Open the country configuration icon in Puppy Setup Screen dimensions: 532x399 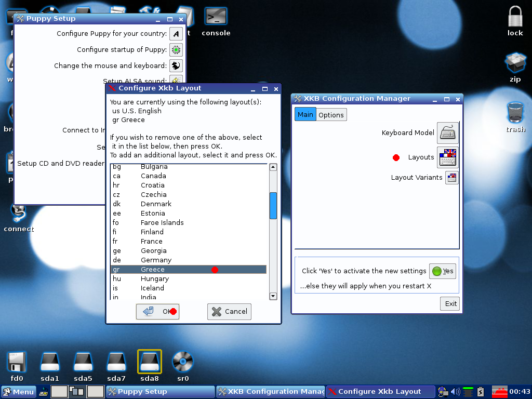pyautogui.click(x=176, y=34)
